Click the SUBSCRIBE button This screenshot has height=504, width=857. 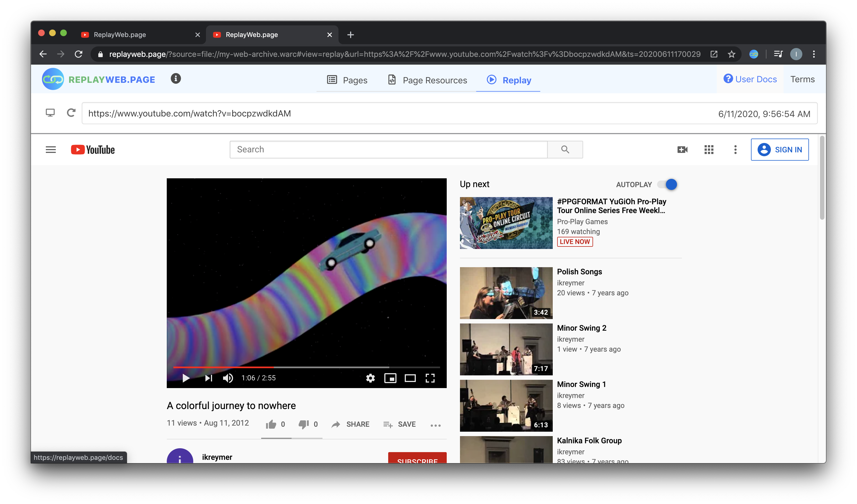417,458
